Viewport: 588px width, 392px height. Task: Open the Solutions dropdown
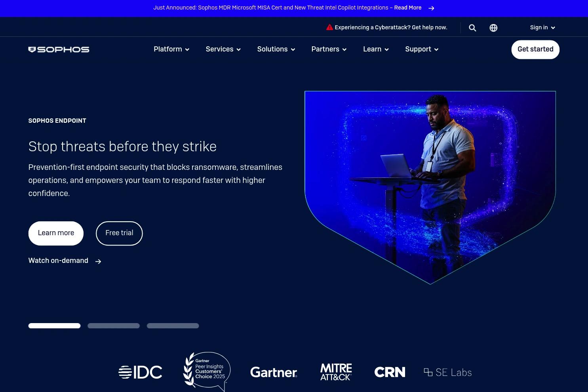tap(276, 49)
